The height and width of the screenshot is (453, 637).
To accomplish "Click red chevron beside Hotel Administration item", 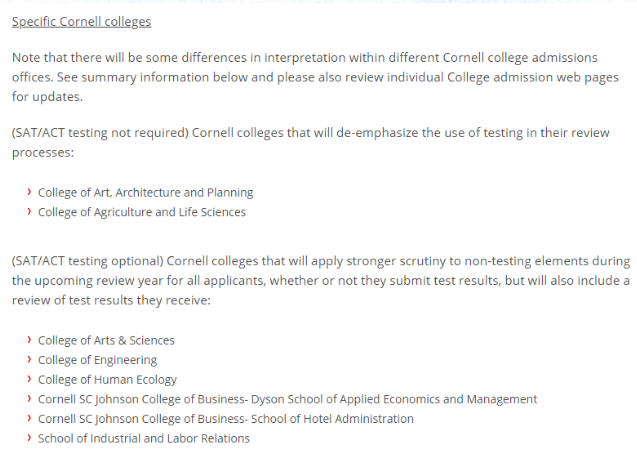I will [29, 418].
